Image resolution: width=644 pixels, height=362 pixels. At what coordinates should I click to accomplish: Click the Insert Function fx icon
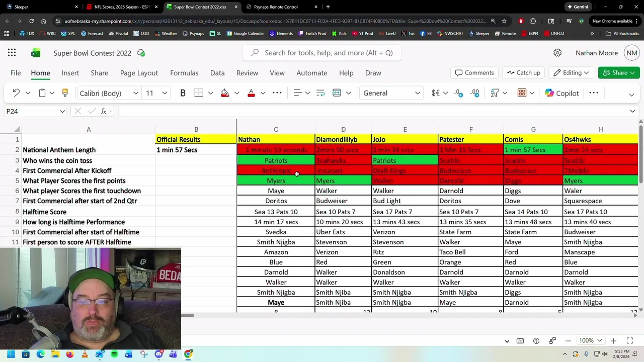[104, 111]
